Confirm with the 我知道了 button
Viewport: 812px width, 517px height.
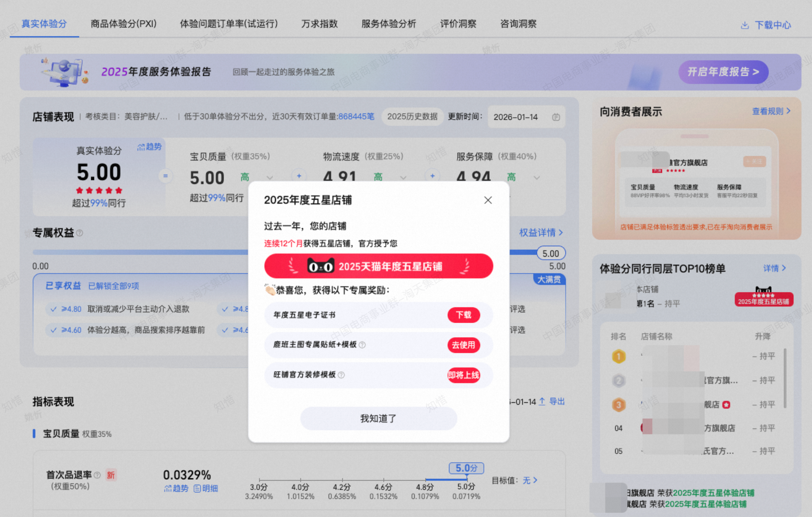pyautogui.click(x=379, y=418)
